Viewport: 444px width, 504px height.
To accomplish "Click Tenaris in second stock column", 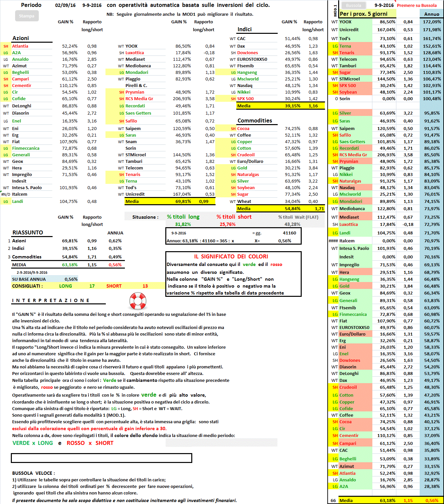I will (133, 174).
